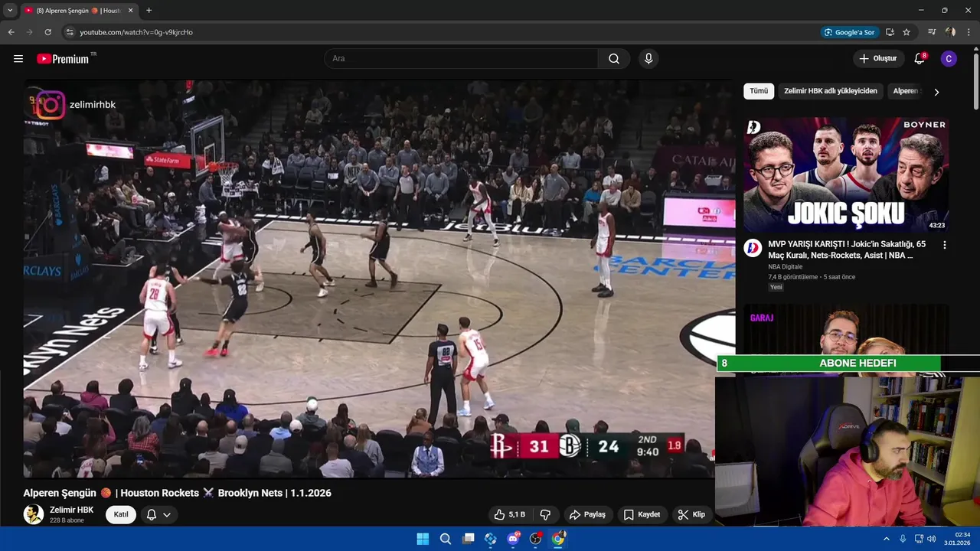Open the Chrome three-dot menu

969,32
